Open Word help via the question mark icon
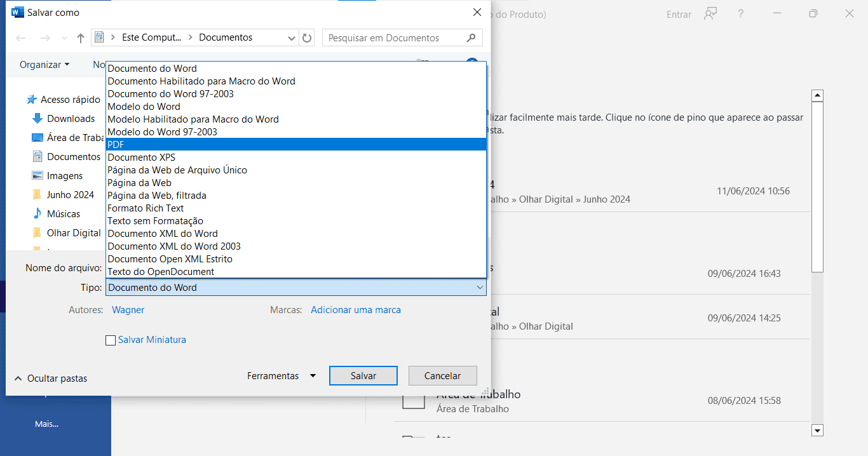Image resolution: width=868 pixels, height=456 pixels. 740,14
